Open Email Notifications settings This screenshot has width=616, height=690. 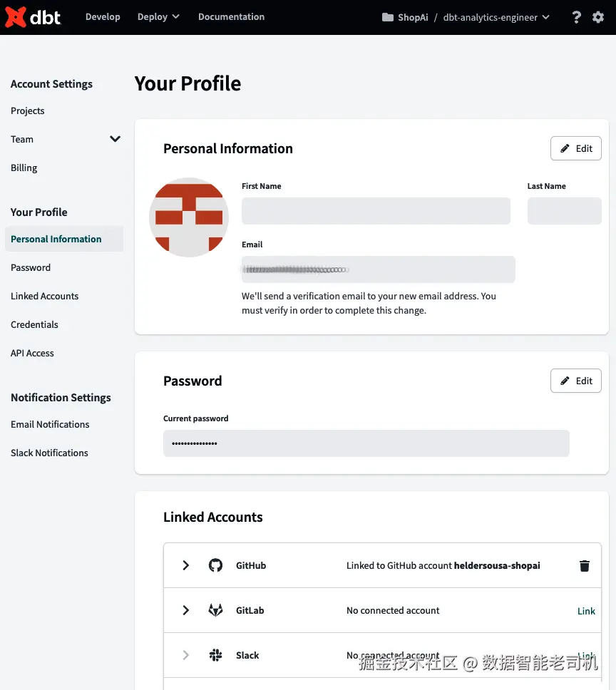pyautogui.click(x=50, y=424)
